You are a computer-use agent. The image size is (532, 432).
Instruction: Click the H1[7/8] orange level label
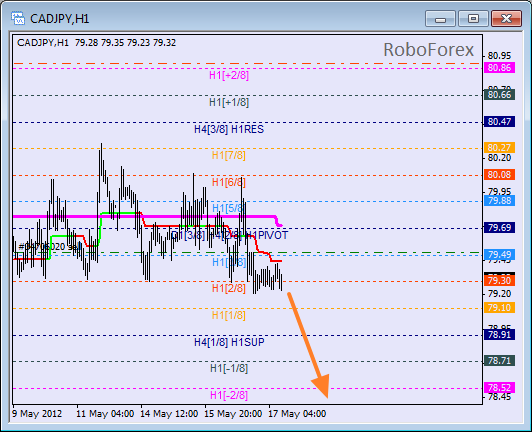coord(229,155)
